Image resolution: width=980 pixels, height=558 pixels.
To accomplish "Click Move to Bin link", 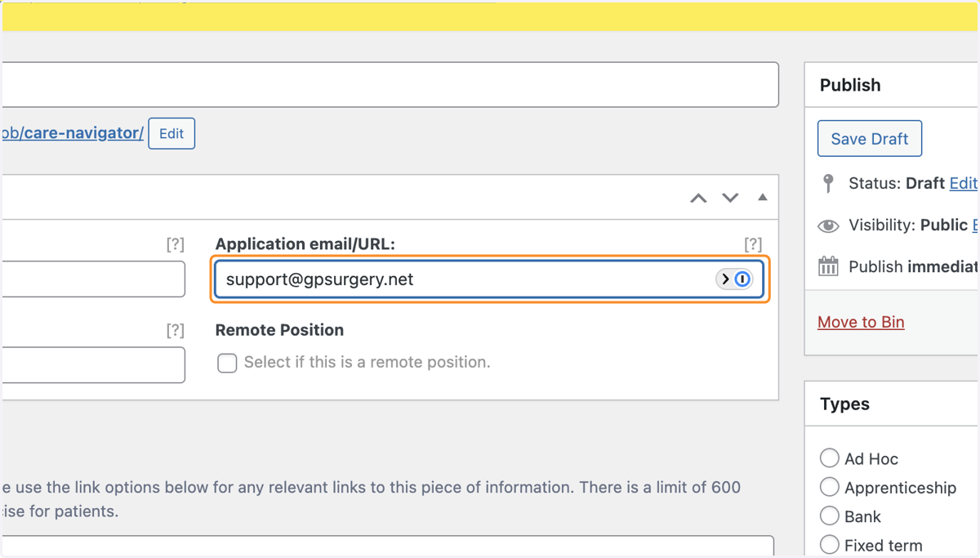I will point(861,322).
